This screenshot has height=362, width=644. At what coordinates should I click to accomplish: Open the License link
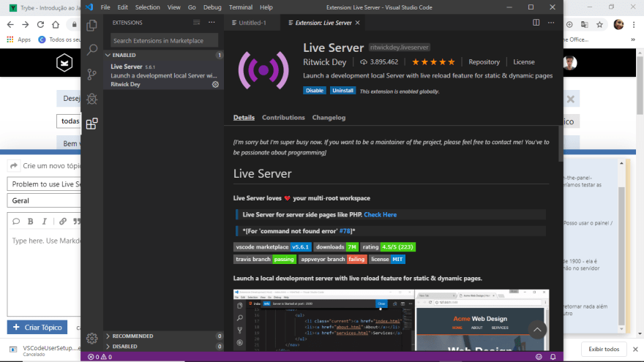point(524,62)
